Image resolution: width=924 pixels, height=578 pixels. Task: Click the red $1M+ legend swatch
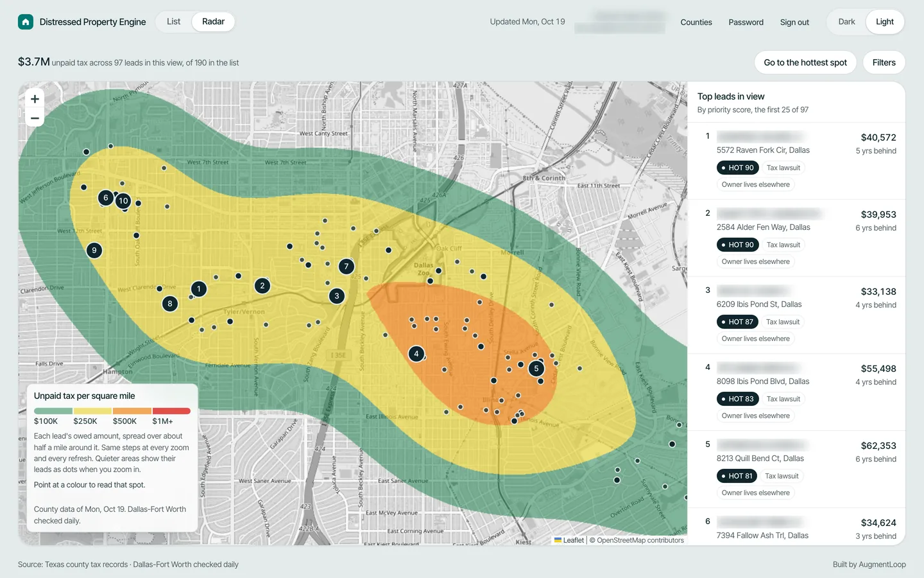[x=171, y=411]
